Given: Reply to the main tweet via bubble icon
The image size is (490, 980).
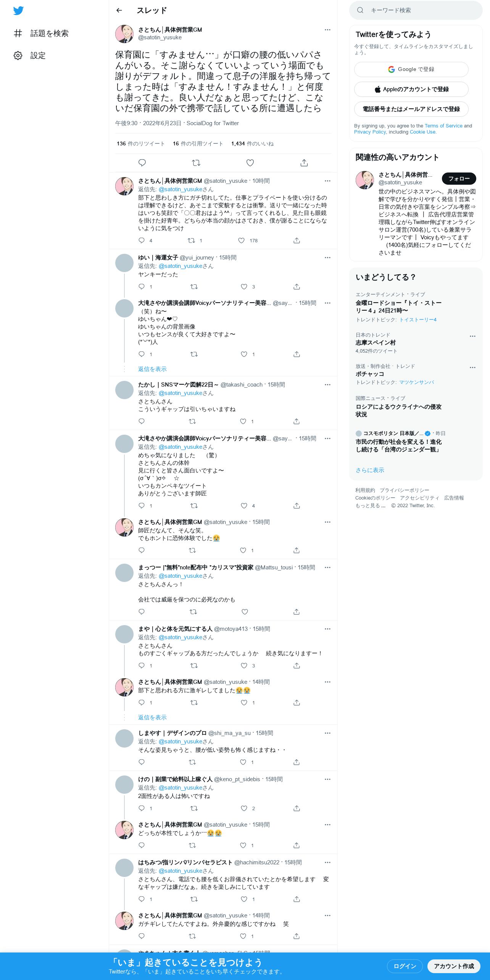Looking at the screenshot, I should [x=142, y=163].
